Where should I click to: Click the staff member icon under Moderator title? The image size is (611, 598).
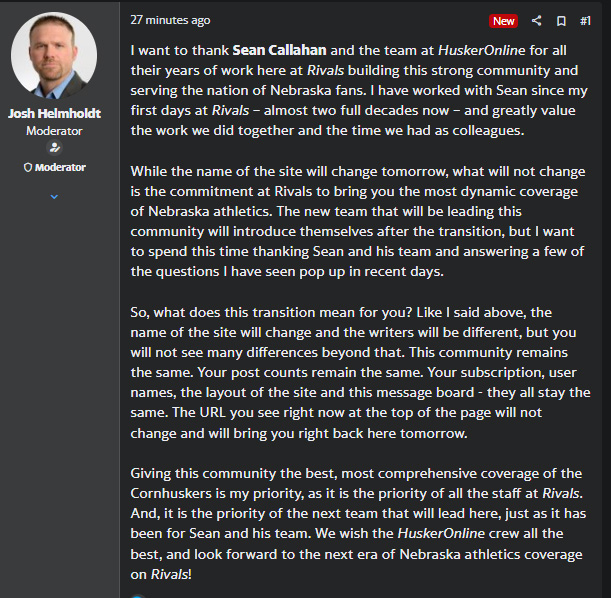[x=55, y=148]
